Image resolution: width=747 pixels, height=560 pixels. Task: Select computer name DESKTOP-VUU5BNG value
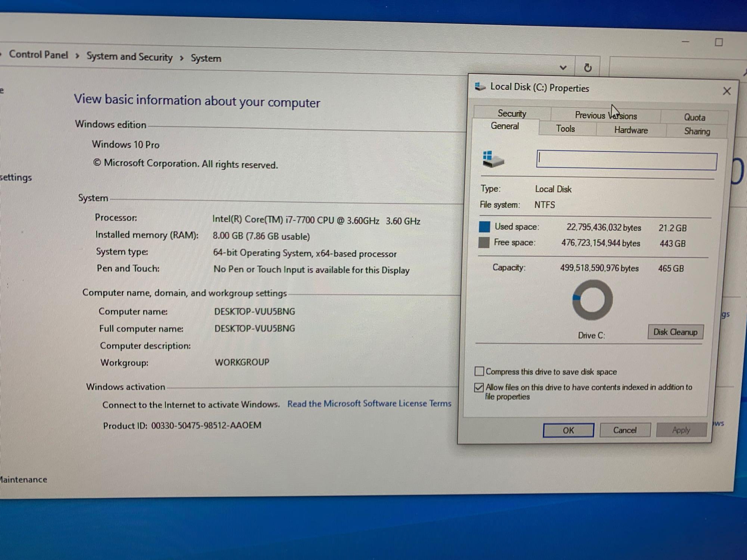tap(254, 311)
